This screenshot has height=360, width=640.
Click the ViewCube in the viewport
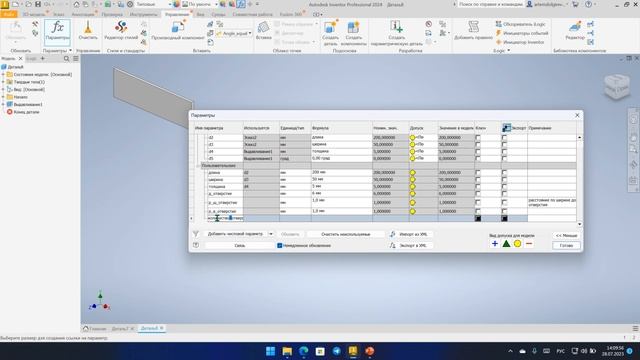click(616, 87)
